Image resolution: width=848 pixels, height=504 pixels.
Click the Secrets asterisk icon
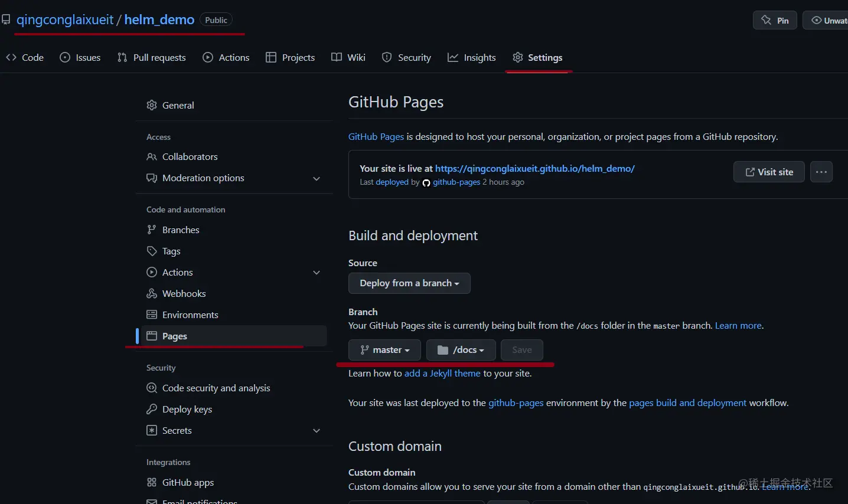tap(152, 430)
